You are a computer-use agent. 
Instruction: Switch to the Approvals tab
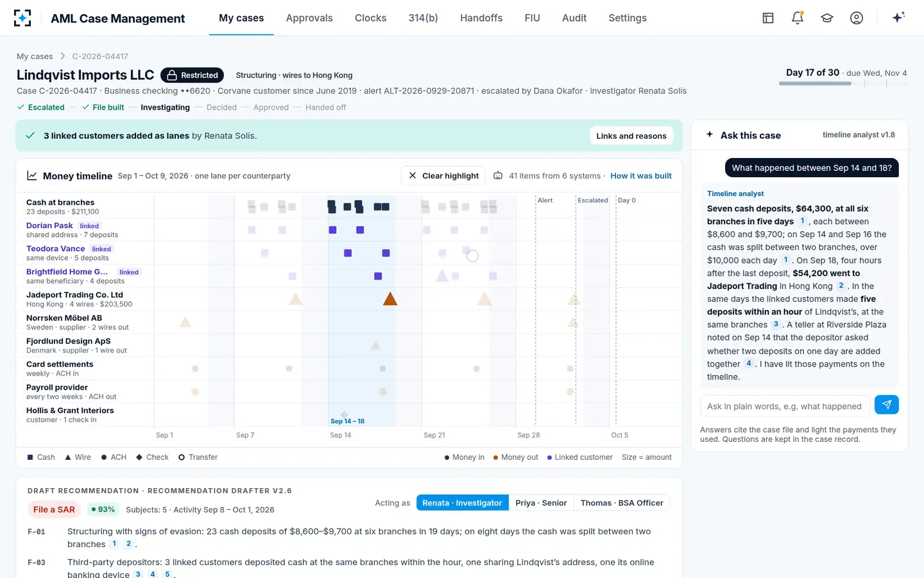point(309,18)
